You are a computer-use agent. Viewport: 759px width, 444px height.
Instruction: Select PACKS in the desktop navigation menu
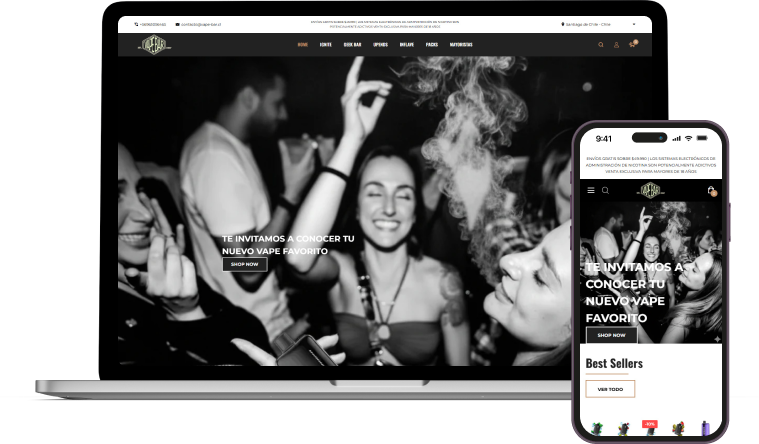(x=432, y=45)
